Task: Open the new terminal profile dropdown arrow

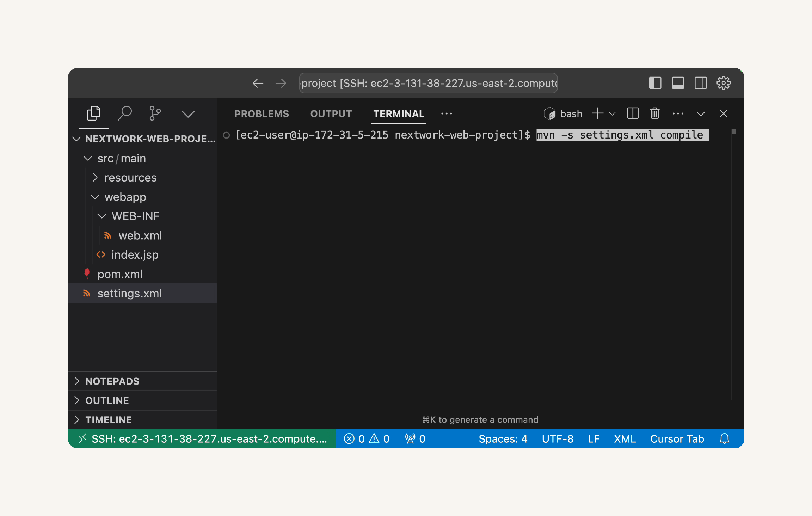Action: 612,114
